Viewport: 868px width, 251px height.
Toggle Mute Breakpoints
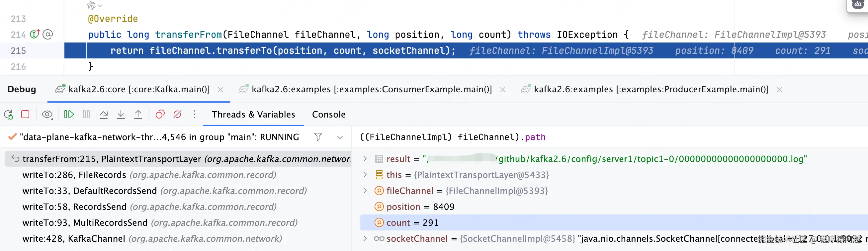coord(177,115)
